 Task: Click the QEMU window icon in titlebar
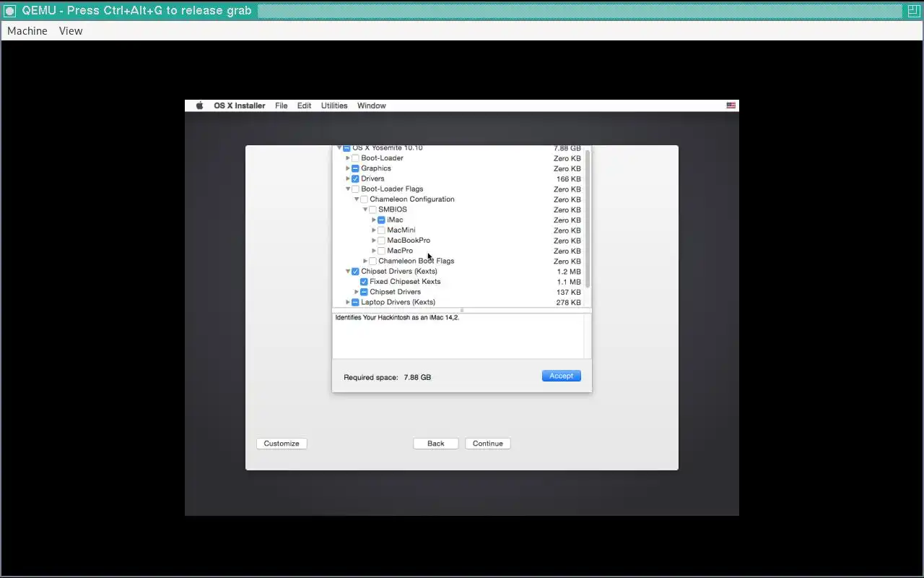10,11
